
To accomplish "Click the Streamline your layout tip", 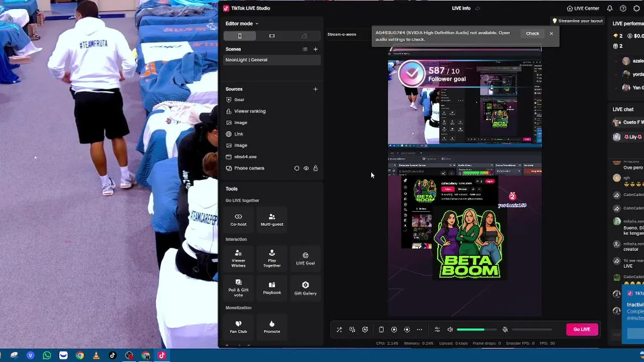I will click(578, 21).
